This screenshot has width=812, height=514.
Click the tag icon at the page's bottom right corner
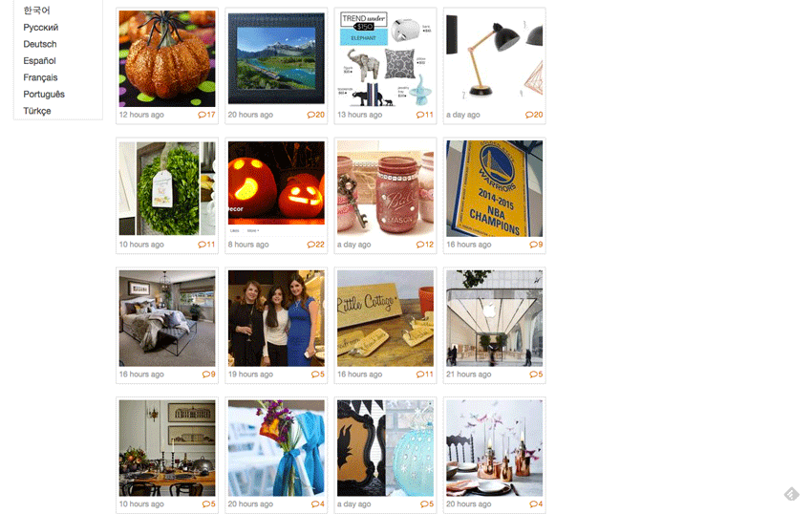[791, 494]
